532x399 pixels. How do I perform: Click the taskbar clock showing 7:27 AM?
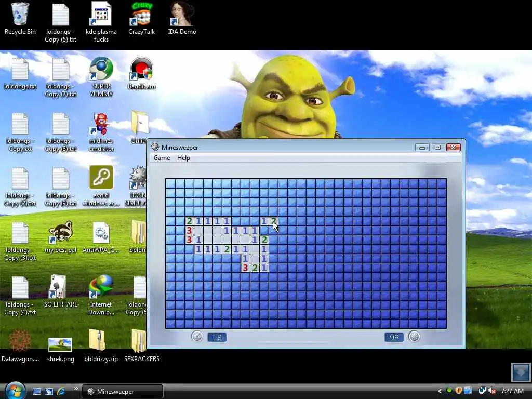pyautogui.click(x=512, y=391)
